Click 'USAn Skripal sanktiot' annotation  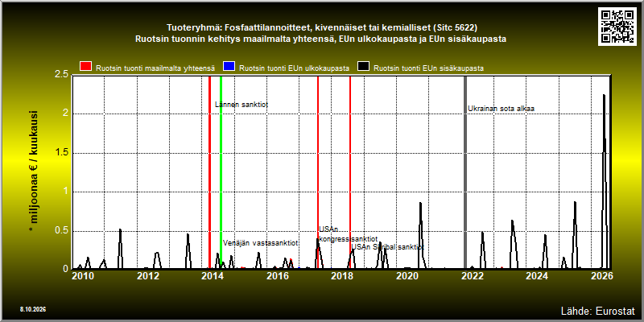pyautogui.click(x=388, y=247)
